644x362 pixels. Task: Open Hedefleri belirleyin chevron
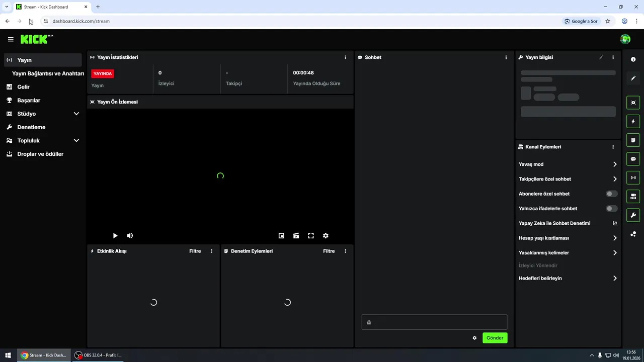[x=615, y=278]
